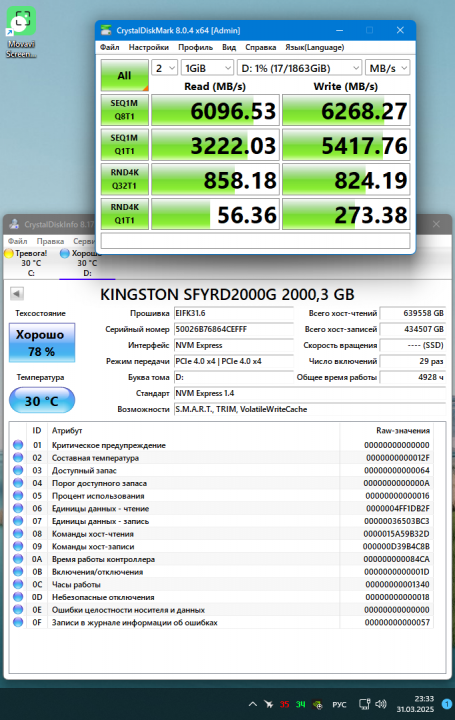Viewport: 455px width, 720px height.
Task: Click CrystalDiskInfo app icon in title bar
Action: tap(14, 224)
